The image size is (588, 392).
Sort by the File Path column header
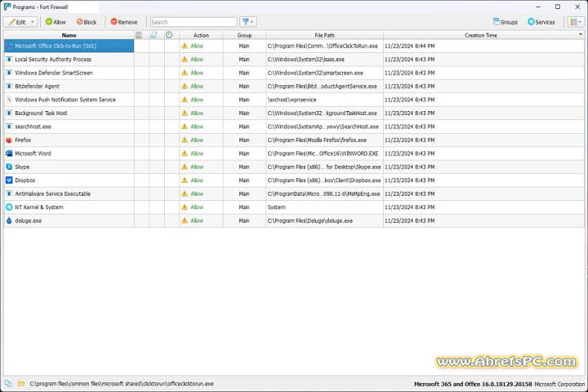pyautogui.click(x=324, y=35)
